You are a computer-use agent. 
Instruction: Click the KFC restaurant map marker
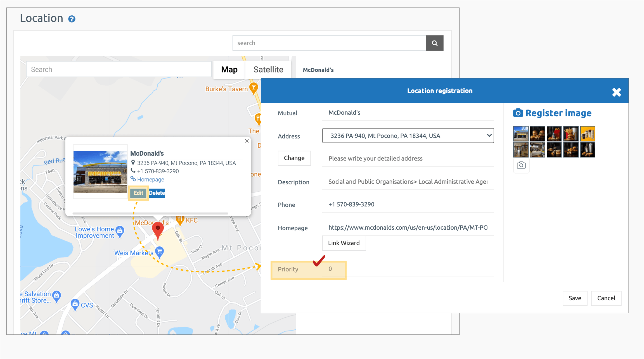click(180, 220)
